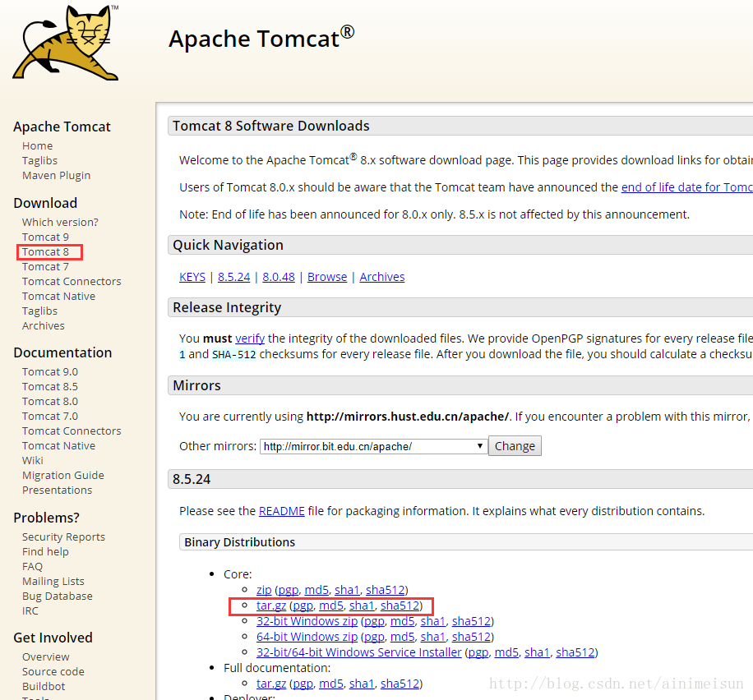Open the Mailing Lists link
This screenshot has height=700, width=753.
tap(53, 582)
